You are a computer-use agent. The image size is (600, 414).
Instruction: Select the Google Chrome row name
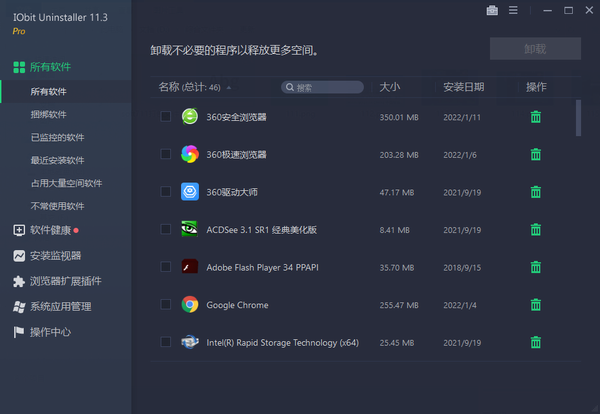[237, 305]
